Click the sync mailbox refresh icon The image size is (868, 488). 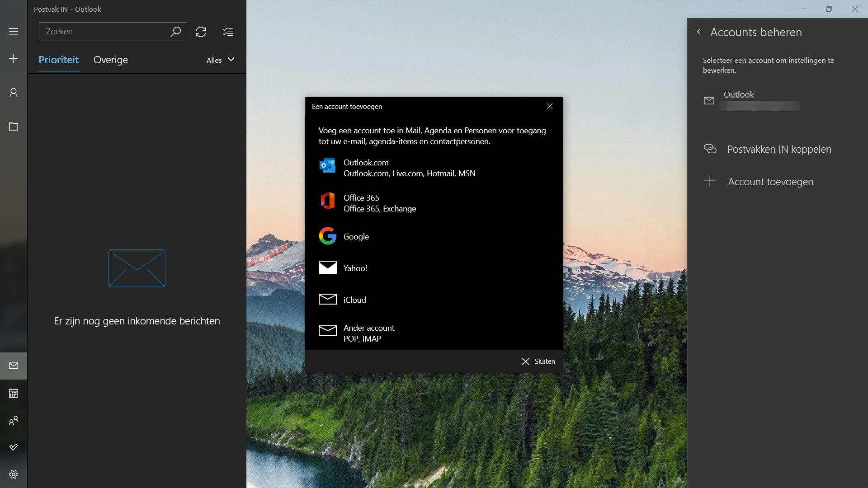(x=201, y=32)
